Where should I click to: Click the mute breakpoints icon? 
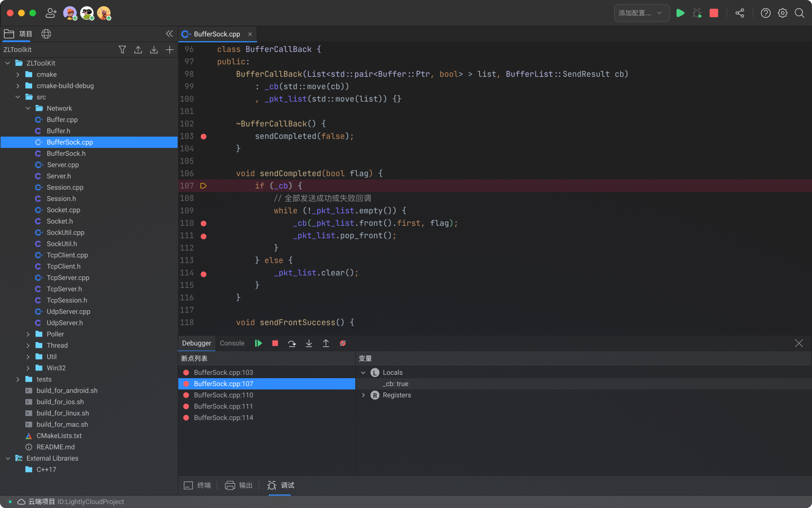(x=343, y=343)
